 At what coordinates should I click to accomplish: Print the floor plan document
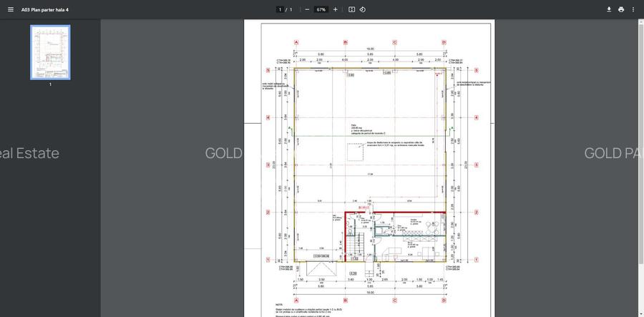(x=621, y=9)
